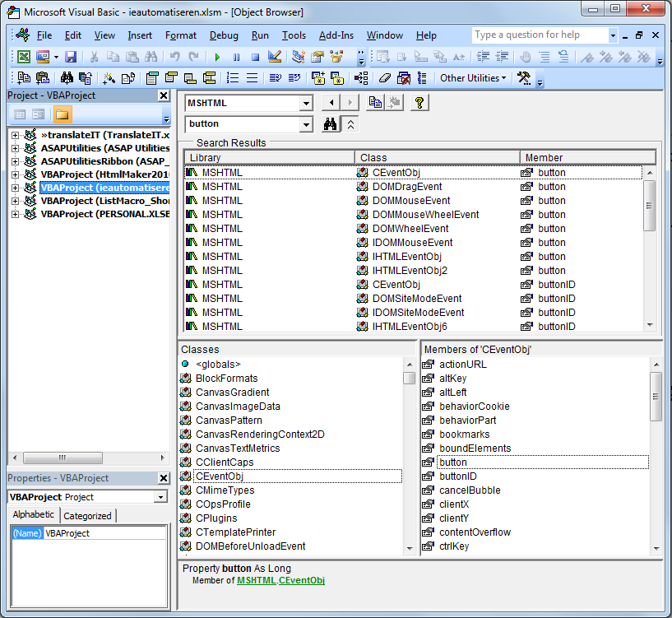This screenshot has height=618, width=672.
Task: Click the Reset (stop) toolbar icon
Action: [x=256, y=57]
